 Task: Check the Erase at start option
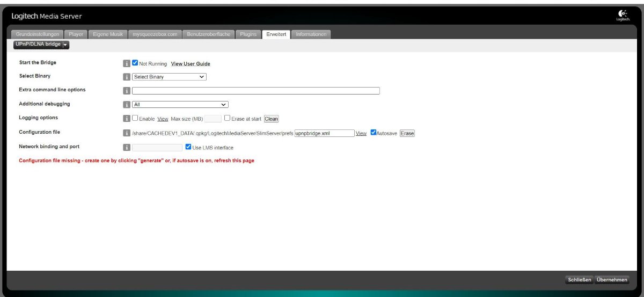(228, 118)
